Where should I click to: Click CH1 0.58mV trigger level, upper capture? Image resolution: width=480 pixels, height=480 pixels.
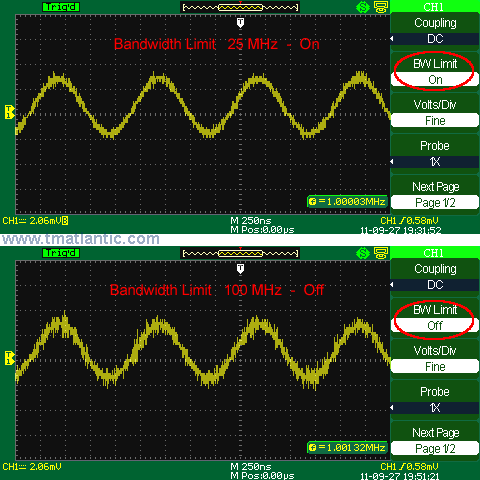[x=409, y=221]
